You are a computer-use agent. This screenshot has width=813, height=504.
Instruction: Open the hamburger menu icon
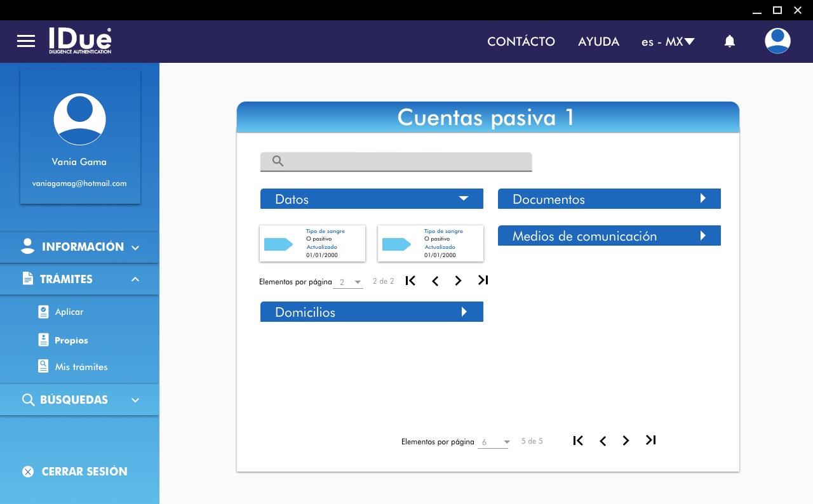[x=26, y=41]
